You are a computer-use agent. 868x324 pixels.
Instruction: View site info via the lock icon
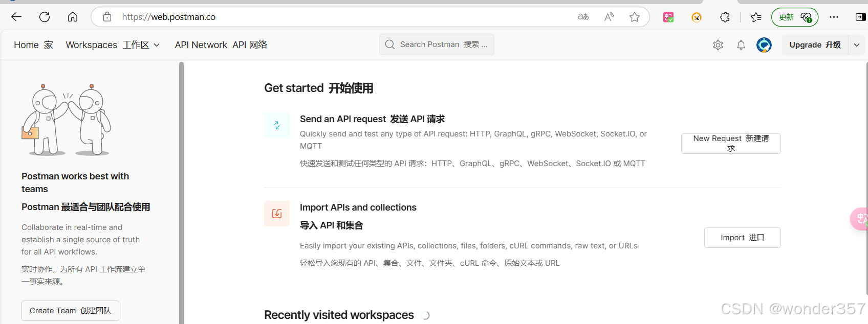[x=107, y=17]
